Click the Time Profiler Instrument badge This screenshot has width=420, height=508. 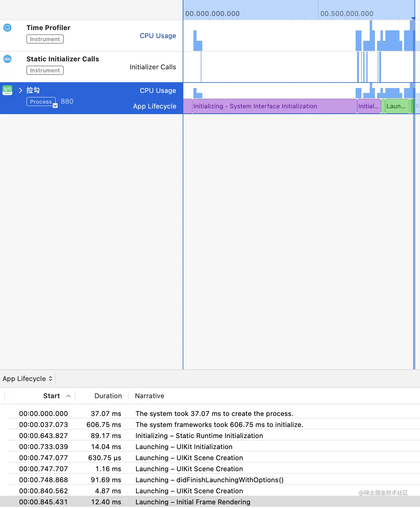point(45,39)
